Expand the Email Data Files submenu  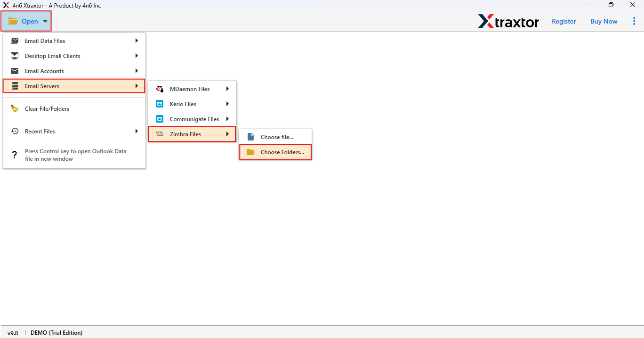coord(137,41)
